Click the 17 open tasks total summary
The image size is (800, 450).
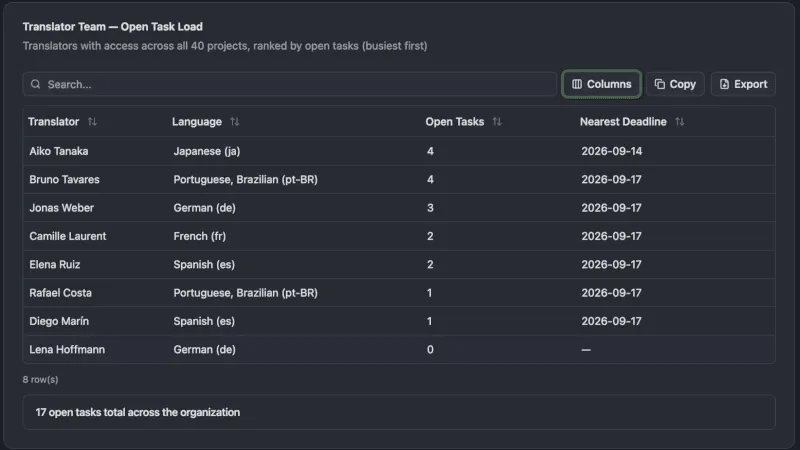click(x=138, y=412)
